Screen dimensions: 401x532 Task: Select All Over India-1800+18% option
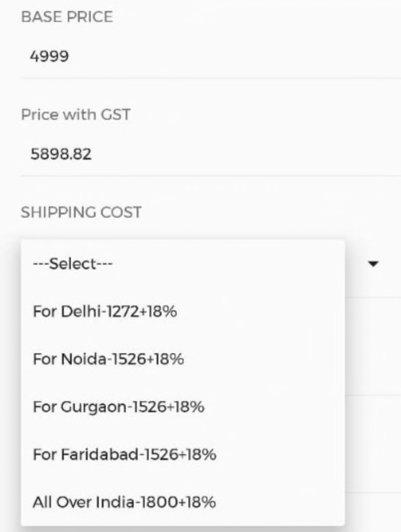coord(183,502)
